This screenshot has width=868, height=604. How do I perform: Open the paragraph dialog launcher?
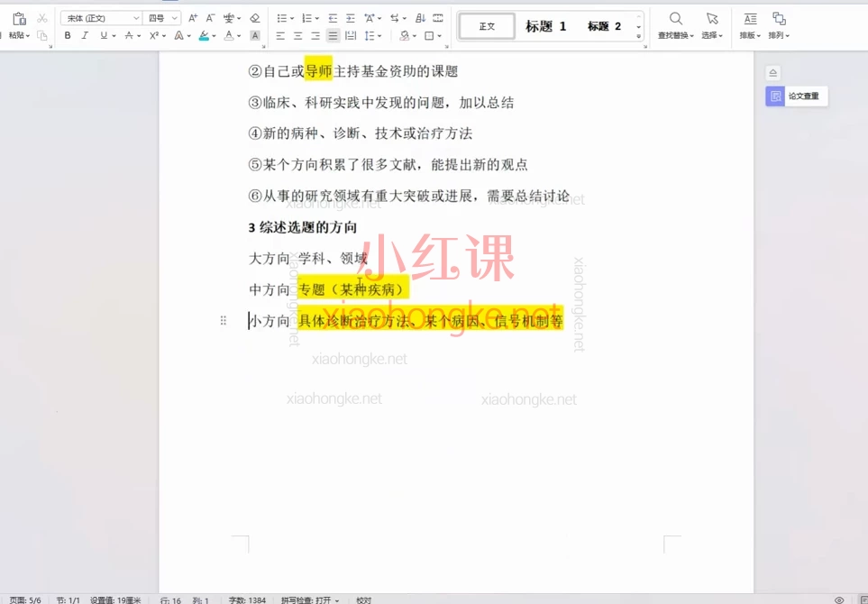447,47
